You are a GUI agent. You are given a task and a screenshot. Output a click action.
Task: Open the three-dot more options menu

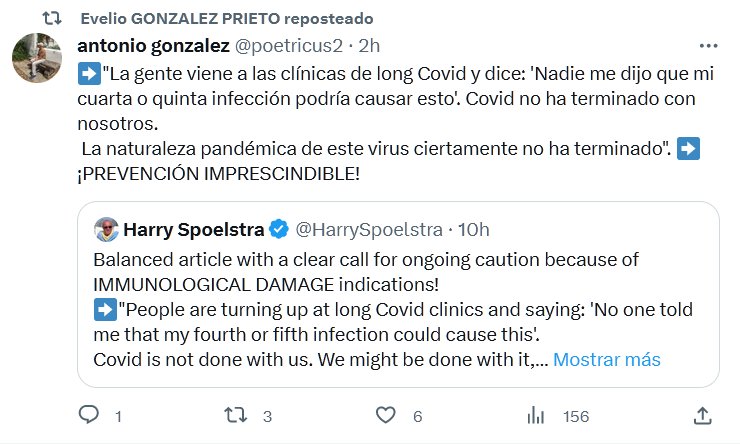[709, 46]
